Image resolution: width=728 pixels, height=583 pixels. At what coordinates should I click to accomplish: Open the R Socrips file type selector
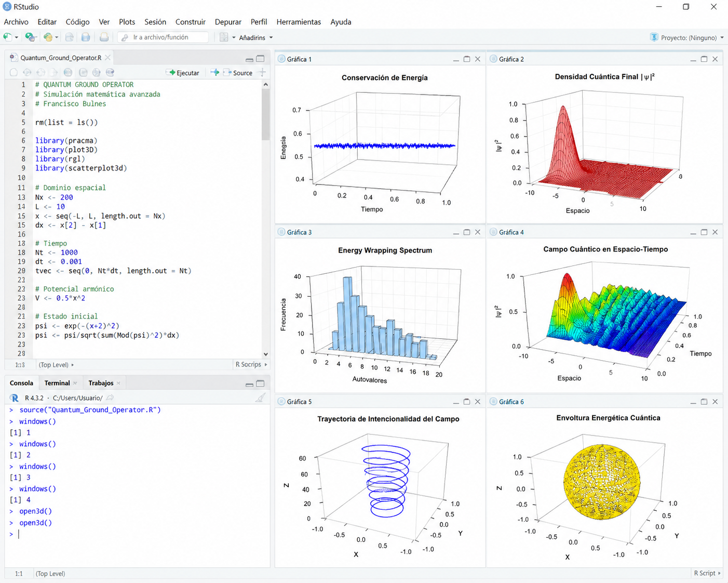pyautogui.click(x=251, y=365)
